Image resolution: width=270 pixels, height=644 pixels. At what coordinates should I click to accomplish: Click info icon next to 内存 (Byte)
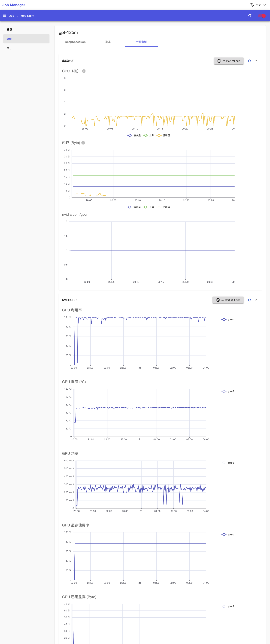[83, 143]
